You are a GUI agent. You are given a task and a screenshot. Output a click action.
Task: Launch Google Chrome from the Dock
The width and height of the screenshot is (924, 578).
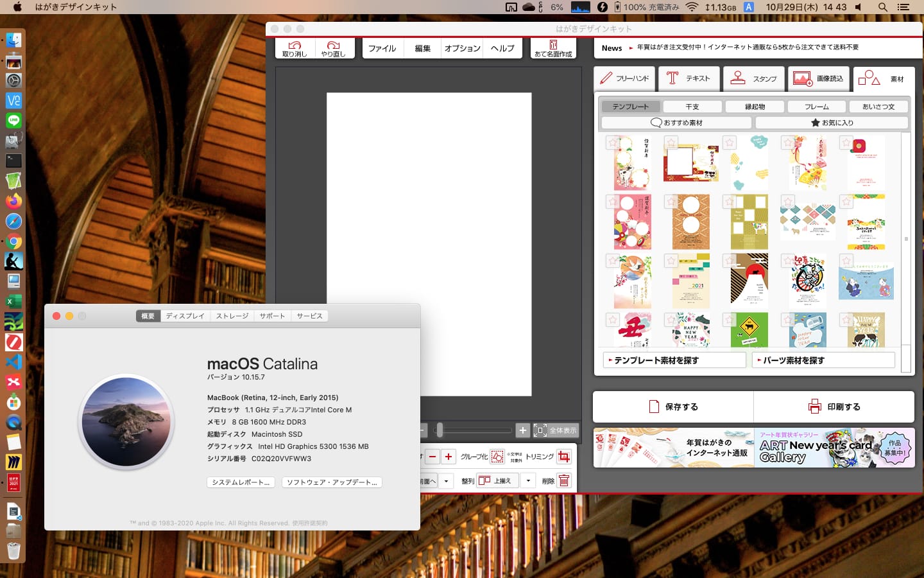click(13, 241)
